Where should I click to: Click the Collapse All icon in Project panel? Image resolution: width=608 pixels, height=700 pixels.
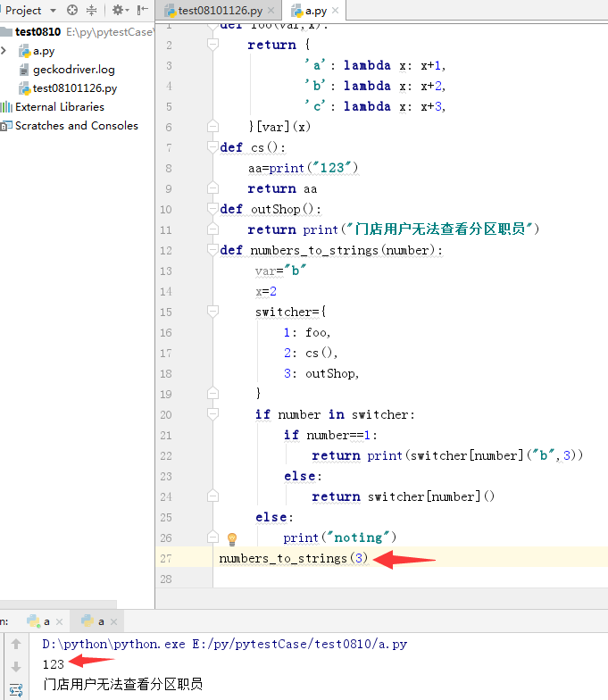tap(92, 11)
